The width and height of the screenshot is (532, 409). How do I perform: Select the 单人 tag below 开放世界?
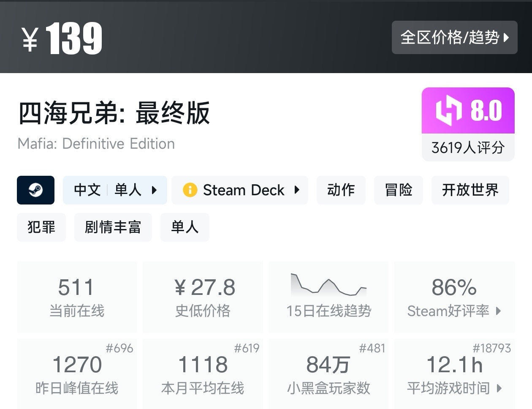click(185, 227)
